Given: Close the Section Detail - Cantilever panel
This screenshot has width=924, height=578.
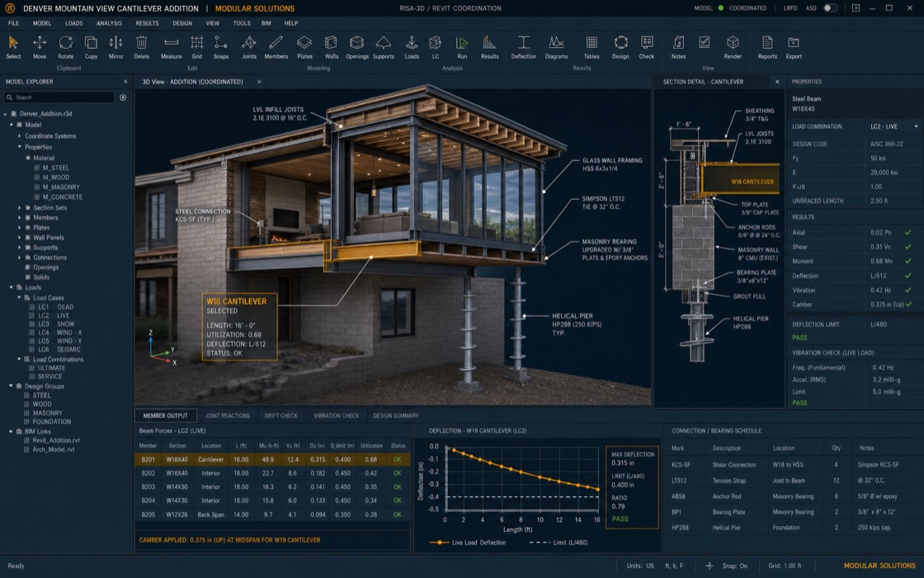Looking at the screenshot, I should [x=776, y=82].
